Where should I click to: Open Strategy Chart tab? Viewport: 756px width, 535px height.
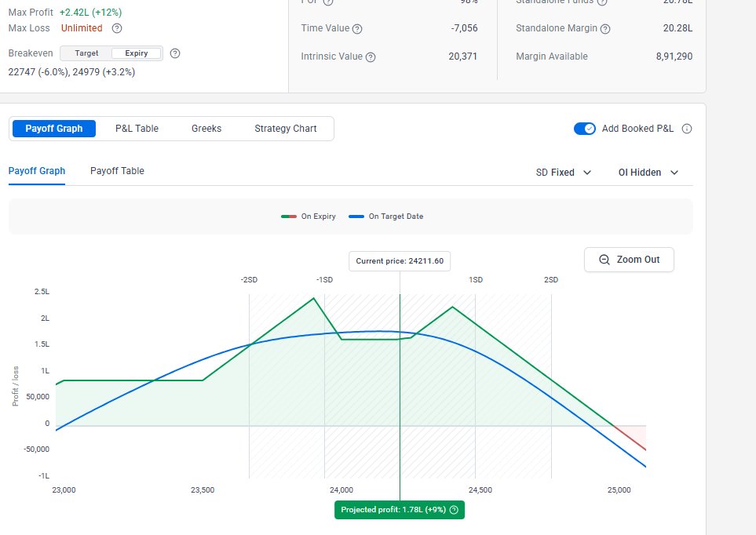click(286, 129)
